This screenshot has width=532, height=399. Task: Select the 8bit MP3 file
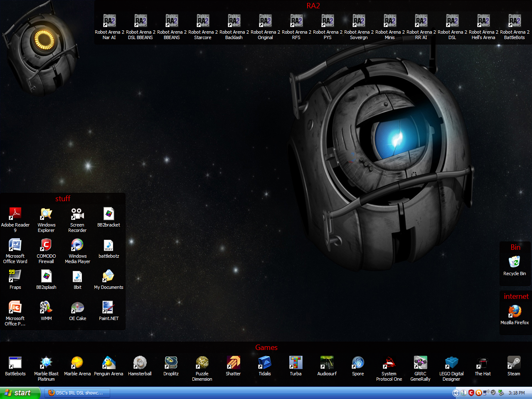77,279
